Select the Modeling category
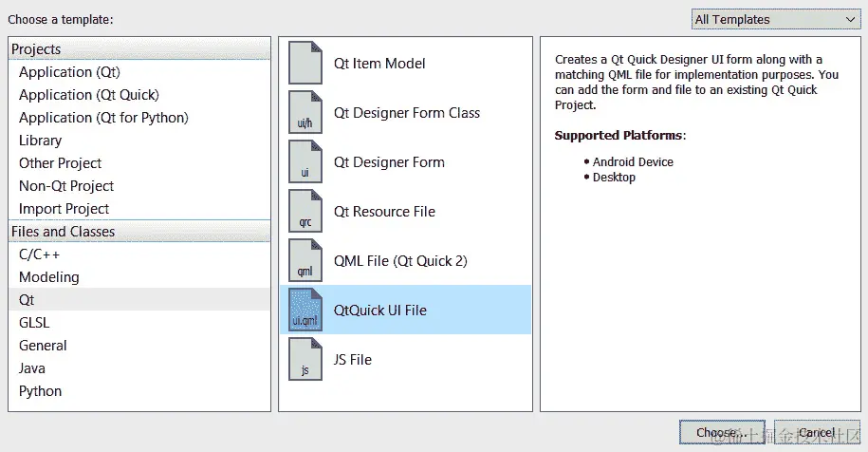The height and width of the screenshot is (452, 868). 139,277
